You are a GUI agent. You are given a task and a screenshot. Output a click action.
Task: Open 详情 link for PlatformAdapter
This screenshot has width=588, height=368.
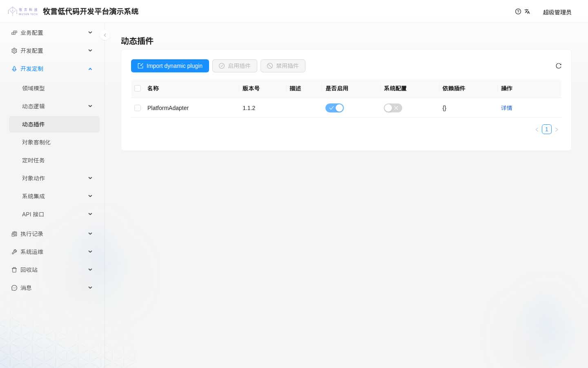click(507, 108)
